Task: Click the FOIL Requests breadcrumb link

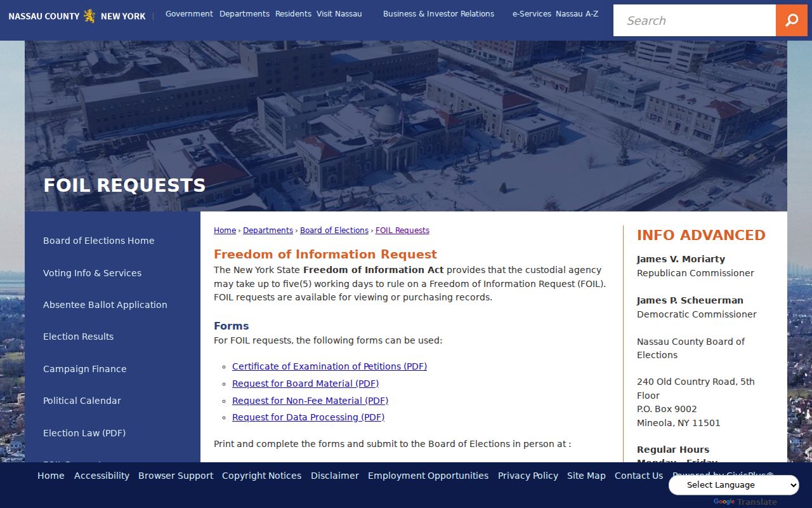Action: 402,231
